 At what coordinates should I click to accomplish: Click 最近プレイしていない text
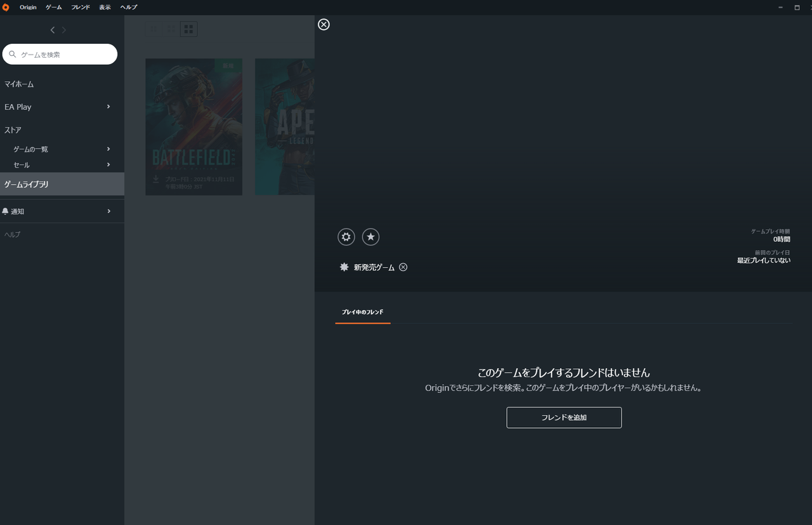tap(764, 260)
